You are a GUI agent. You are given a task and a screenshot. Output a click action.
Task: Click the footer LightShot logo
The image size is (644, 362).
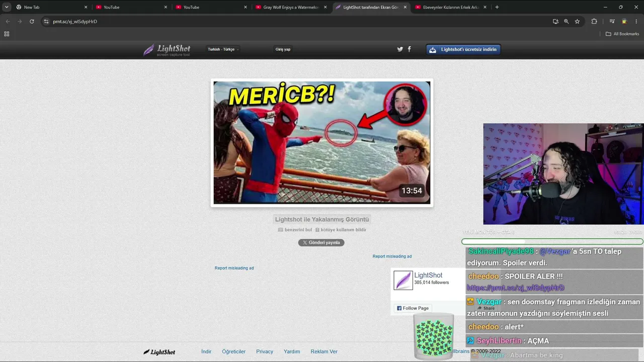pyautogui.click(x=159, y=352)
